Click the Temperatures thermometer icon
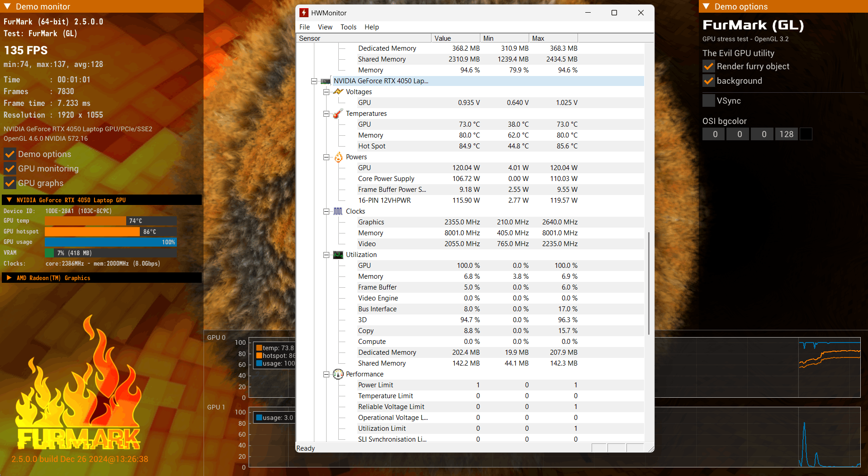This screenshot has width=868, height=476. (338, 114)
